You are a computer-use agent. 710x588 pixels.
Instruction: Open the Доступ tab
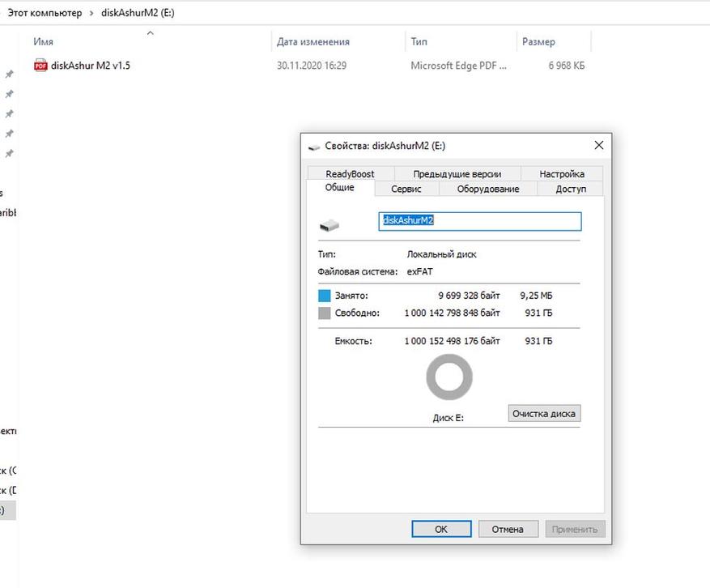(x=571, y=189)
